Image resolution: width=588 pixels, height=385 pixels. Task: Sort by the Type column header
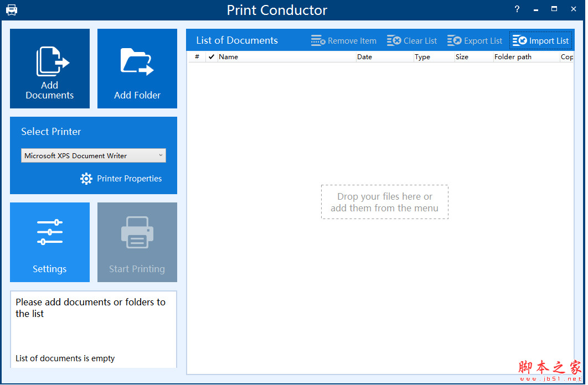434,57
